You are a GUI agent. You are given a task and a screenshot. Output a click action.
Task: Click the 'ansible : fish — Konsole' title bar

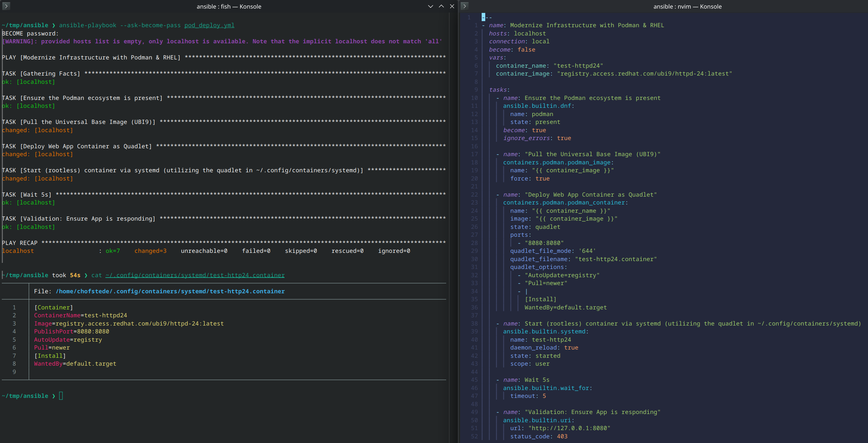point(229,6)
